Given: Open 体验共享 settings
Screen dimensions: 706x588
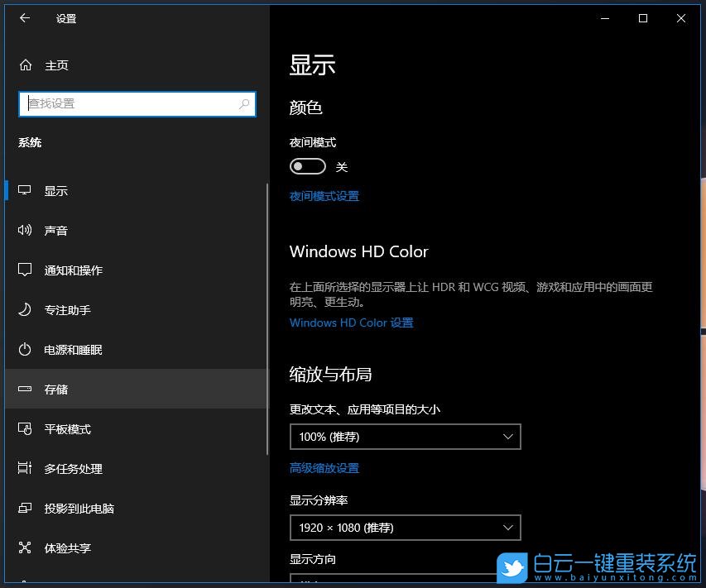Looking at the screenshot, I should tap(67, 548).
